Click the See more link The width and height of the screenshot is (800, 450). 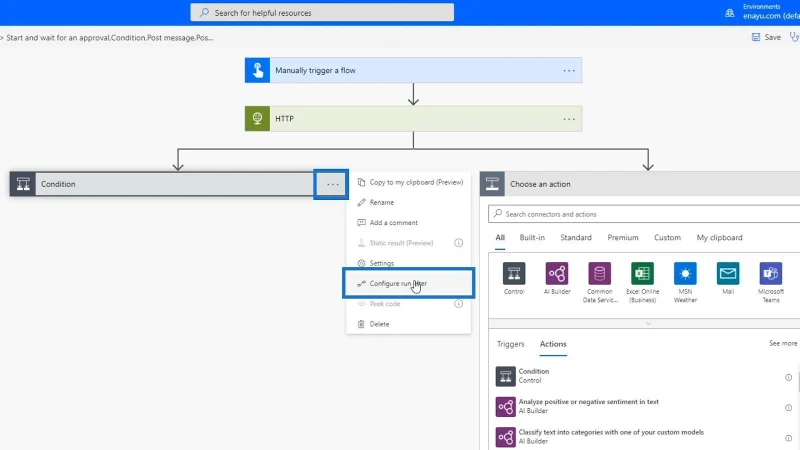pos(783,343)
